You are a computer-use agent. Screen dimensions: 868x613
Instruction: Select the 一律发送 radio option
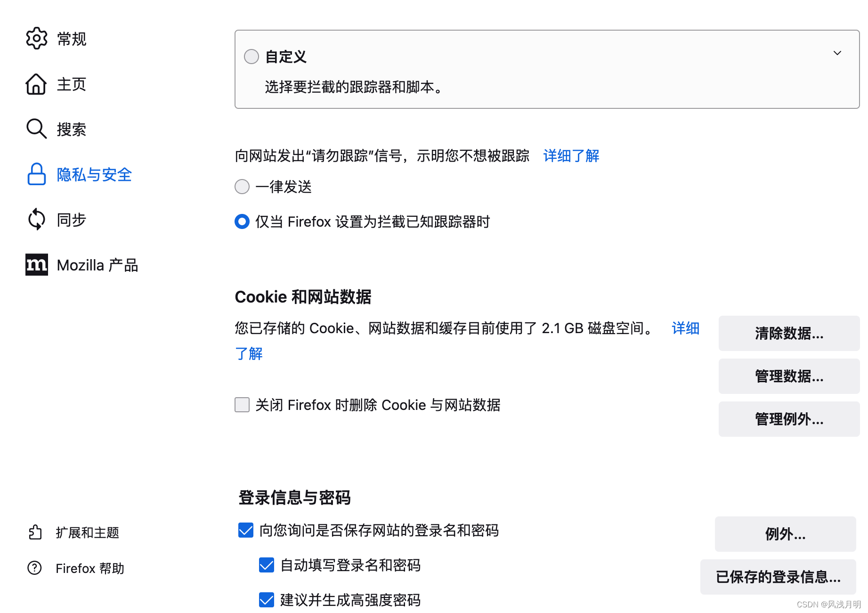242,187
